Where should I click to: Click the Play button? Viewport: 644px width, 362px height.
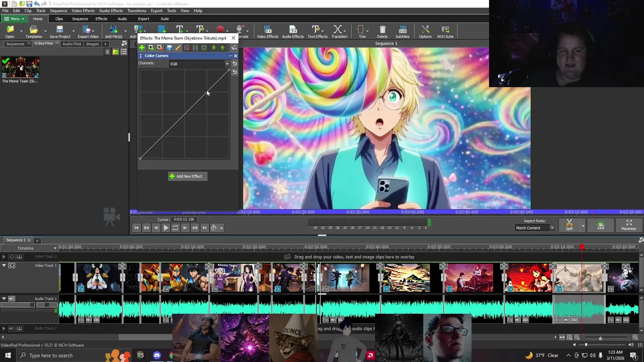click(166, 228)
